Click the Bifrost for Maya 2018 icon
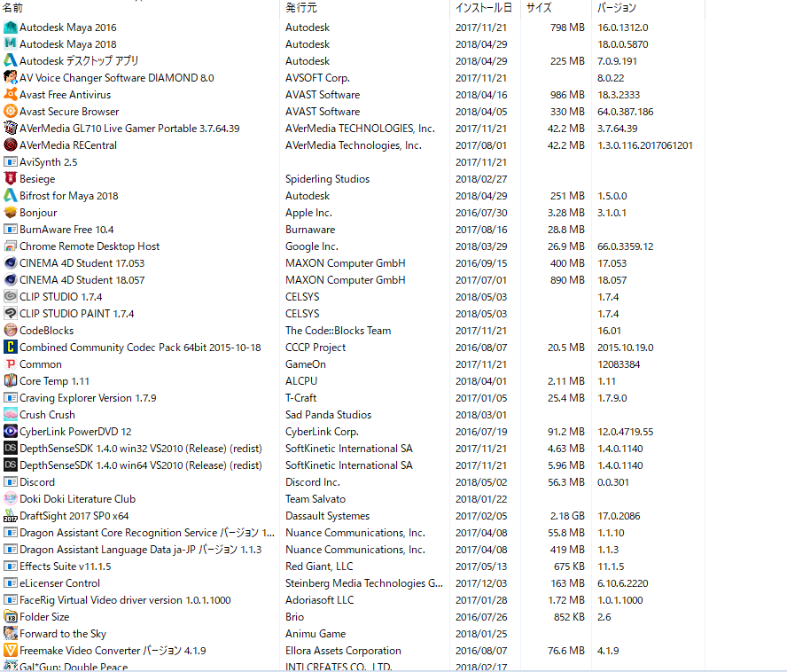 tap(10, 195)
